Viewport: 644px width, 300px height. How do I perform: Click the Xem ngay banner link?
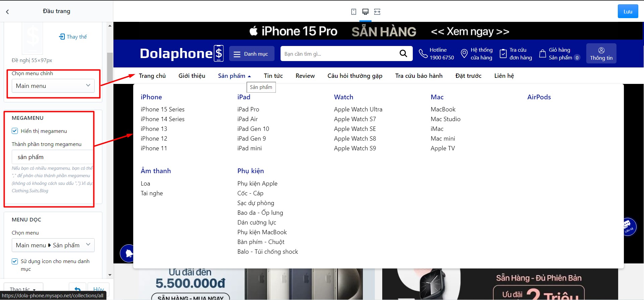pyautogui.click(x=470, y=32)
